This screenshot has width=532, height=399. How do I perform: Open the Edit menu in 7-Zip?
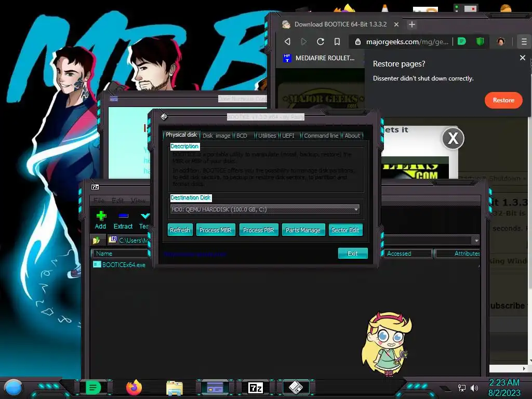(x=118, y=201)
